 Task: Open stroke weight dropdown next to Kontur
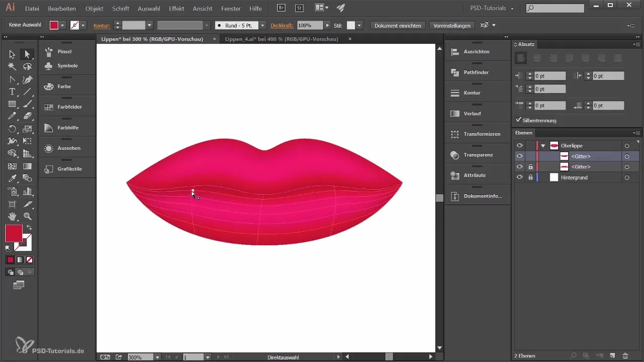(149, 25)
